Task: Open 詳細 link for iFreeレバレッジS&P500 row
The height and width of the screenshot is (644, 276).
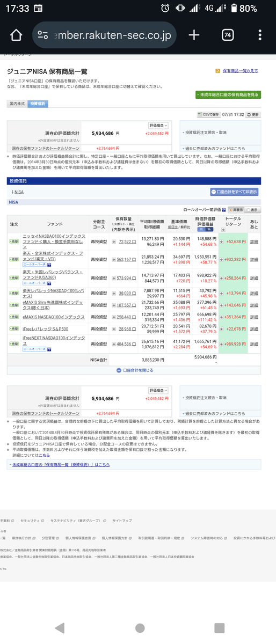Action: (254, 328)
